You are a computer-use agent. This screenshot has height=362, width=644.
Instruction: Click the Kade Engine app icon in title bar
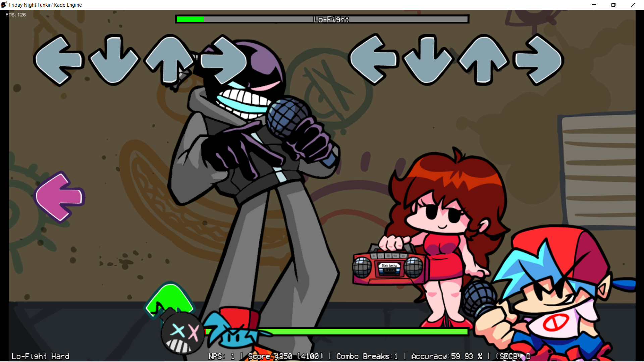3,5
